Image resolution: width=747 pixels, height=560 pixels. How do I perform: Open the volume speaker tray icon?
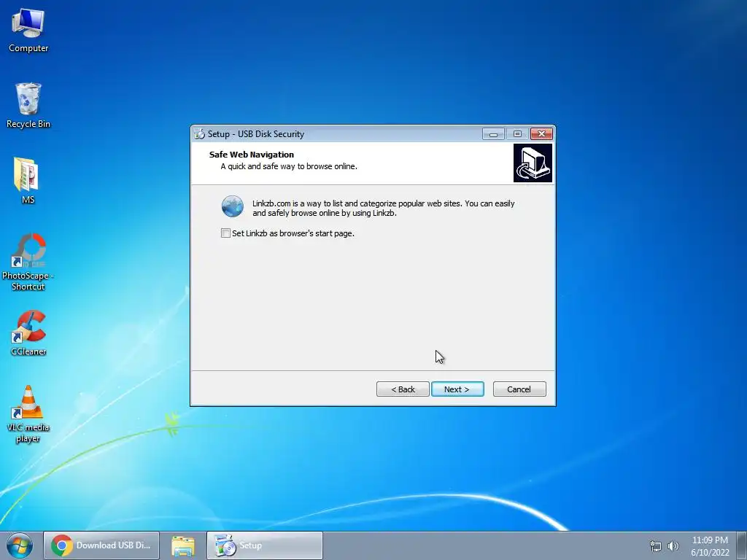(x=673, y=546)
